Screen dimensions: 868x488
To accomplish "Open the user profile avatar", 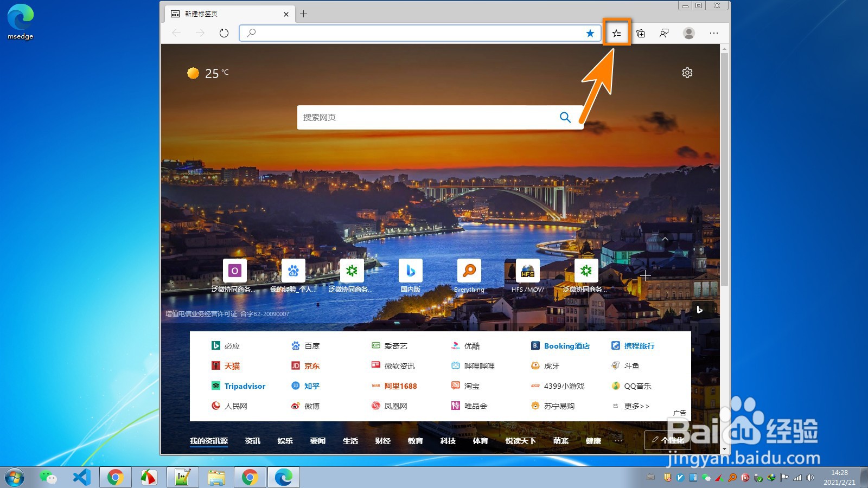I will pos(689,33).
